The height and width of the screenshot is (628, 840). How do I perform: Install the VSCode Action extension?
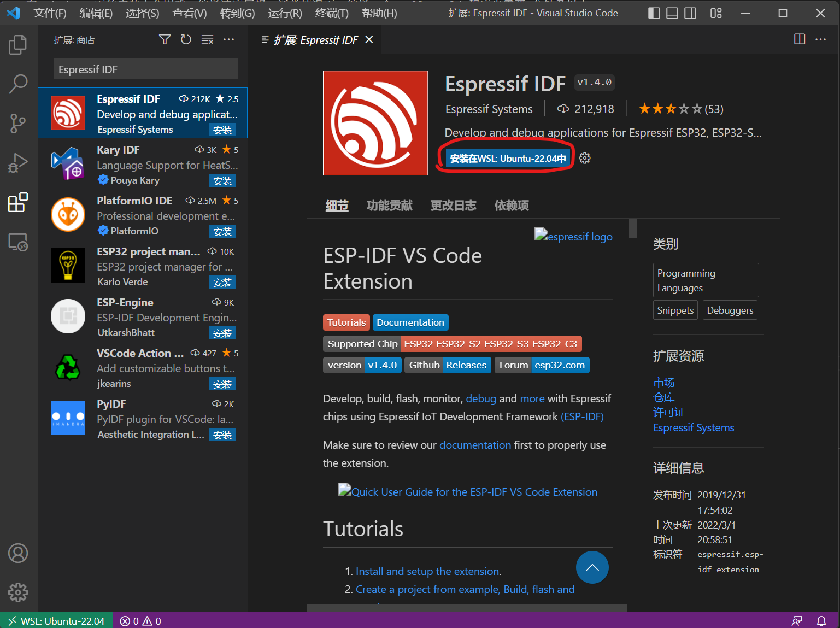coord(222,384)
